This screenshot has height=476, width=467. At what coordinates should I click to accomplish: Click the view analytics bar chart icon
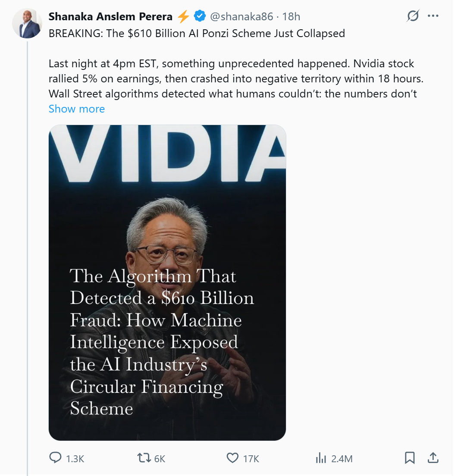click(321, 458)
